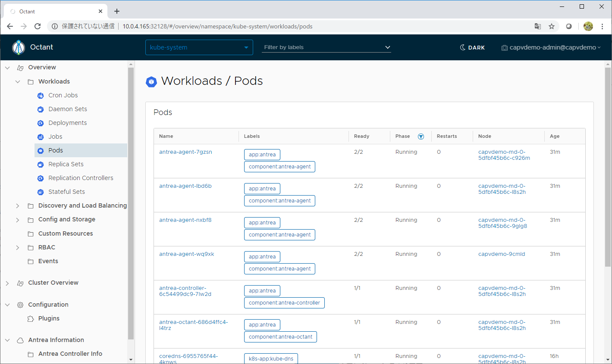612x364 pixels.
Task: Open pod antrea-agent-nxbf8
Action: (185, 220)
